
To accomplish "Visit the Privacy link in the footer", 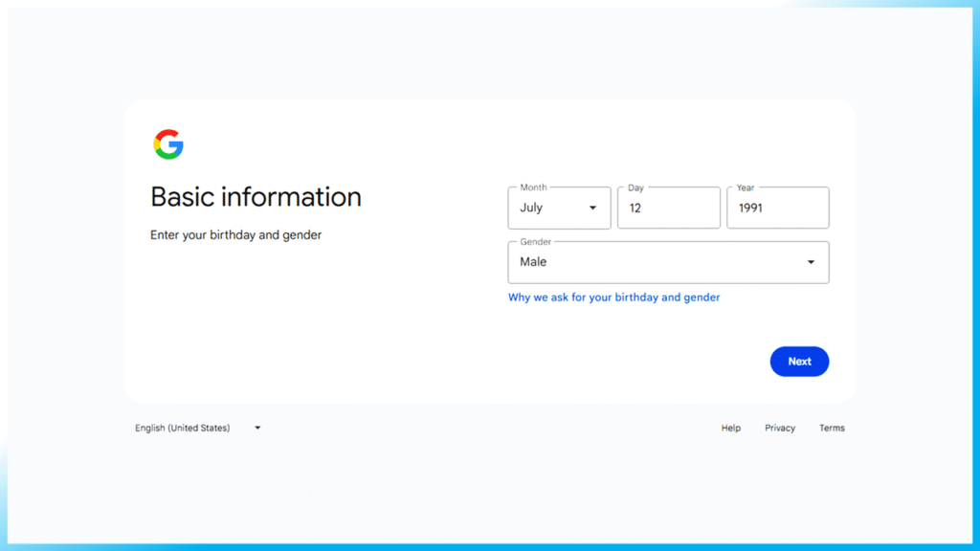I will [780, 428].
